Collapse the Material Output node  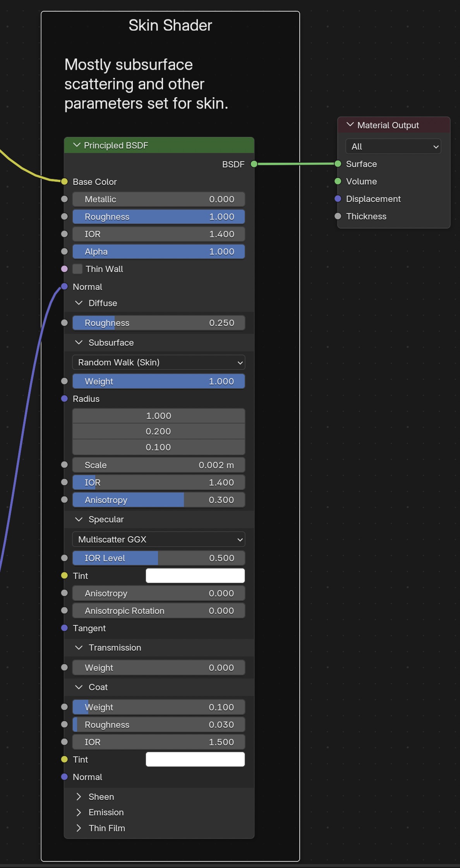point(350,125)
